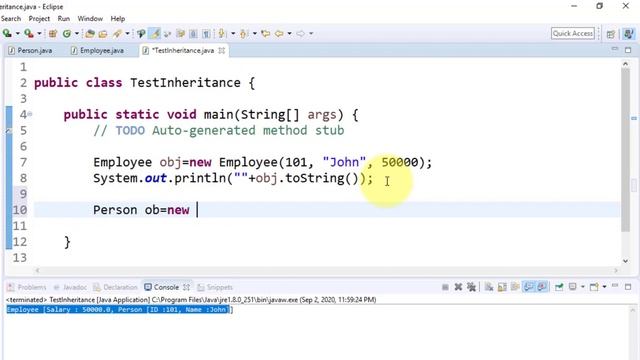640x360 pixels.
Task: Click the vertical scrollbar in editor
Action: tap(625, 149)
